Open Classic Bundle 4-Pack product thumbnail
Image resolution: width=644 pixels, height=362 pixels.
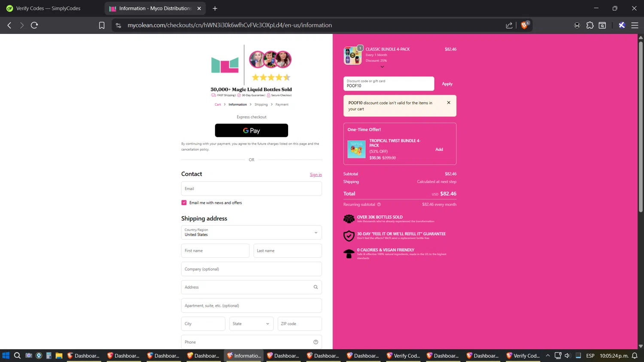coord(352,56)
